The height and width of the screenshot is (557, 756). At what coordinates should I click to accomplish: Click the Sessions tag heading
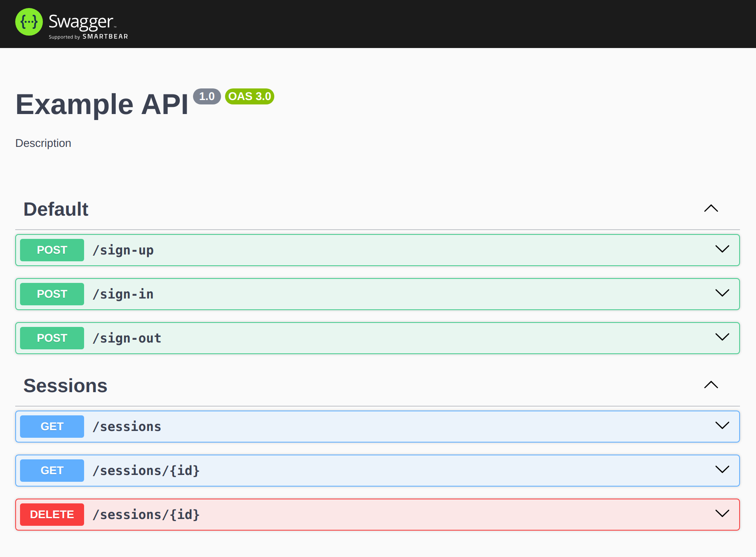tap(65, 386)
